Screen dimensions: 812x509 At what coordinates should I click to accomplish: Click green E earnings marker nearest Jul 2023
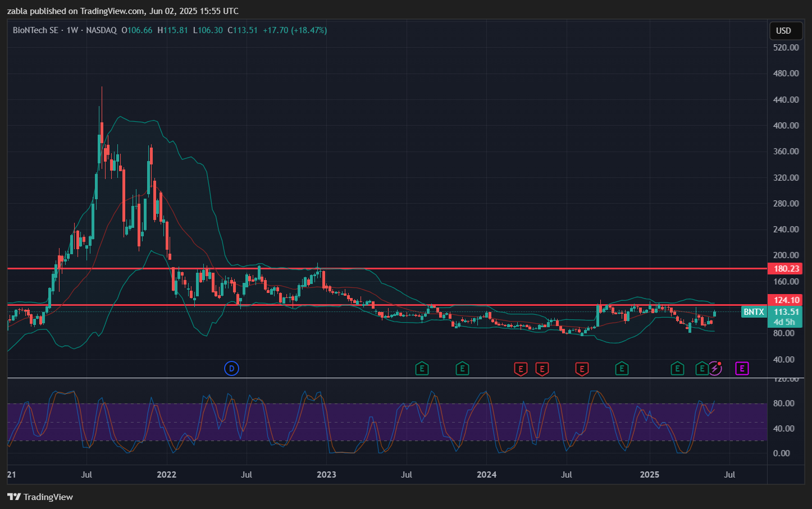422,369
